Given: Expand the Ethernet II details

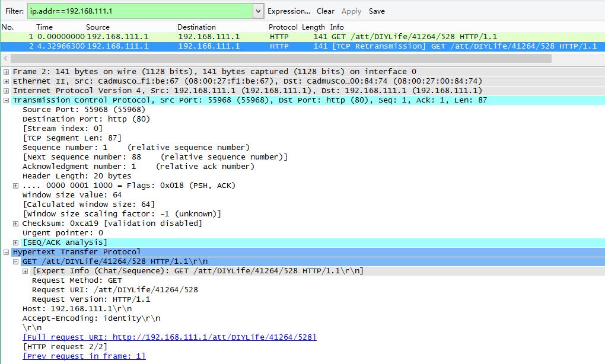Looking at the screenshot, I should [6, 81].
